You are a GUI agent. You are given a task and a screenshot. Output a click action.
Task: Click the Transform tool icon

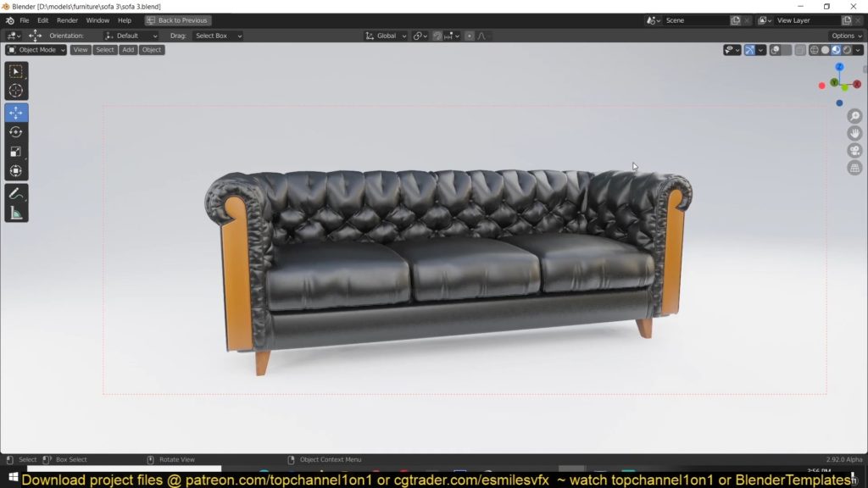tap(16, 171)
